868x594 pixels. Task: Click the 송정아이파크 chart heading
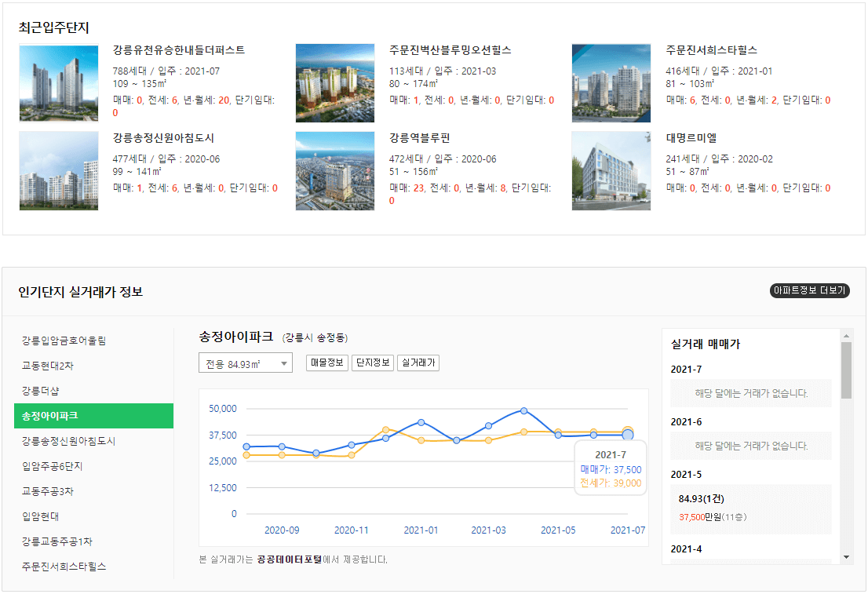click(235, 337)
